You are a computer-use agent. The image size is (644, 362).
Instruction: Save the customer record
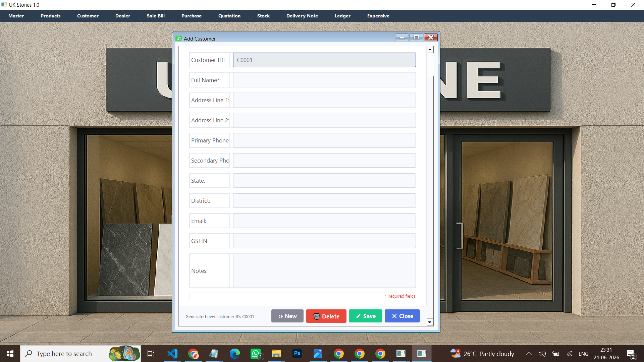click(x=366, y=316)
